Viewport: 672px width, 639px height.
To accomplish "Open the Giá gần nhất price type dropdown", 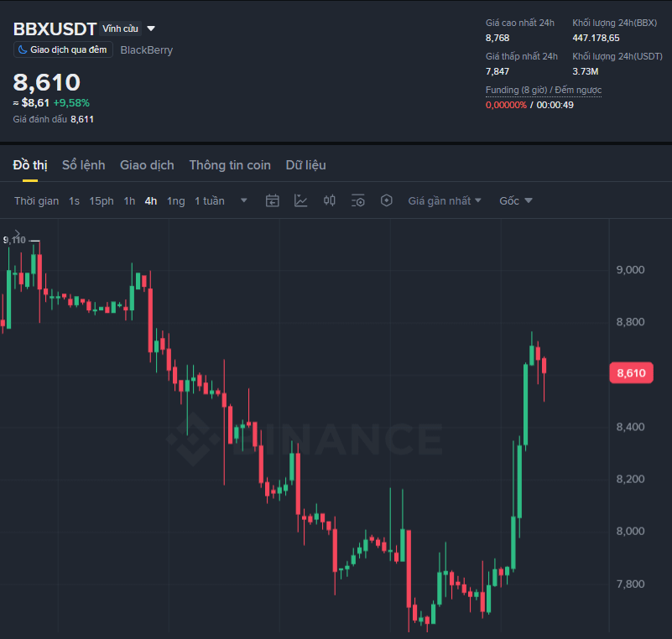I will click(445, 201).
